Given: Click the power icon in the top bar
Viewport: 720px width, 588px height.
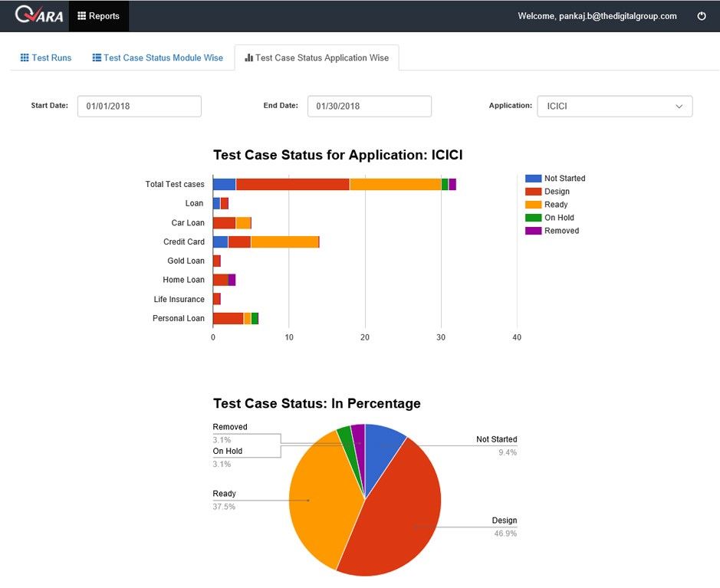Looking at the screenshot, I should pos(702,15).
